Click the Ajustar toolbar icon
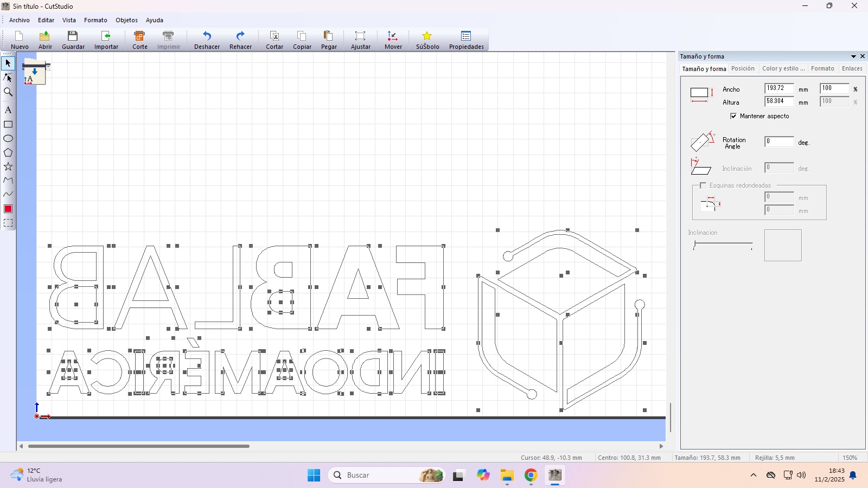868x488 pixels. [360, 40]
